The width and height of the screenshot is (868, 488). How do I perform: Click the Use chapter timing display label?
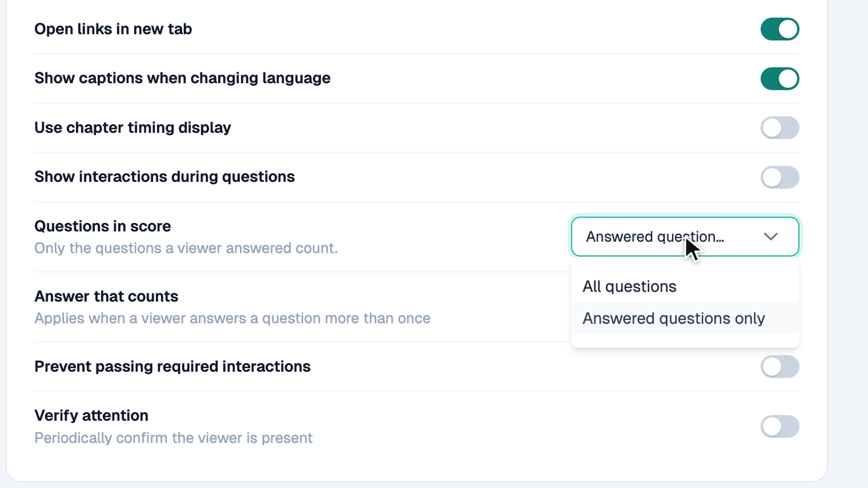tap(133, 128)
